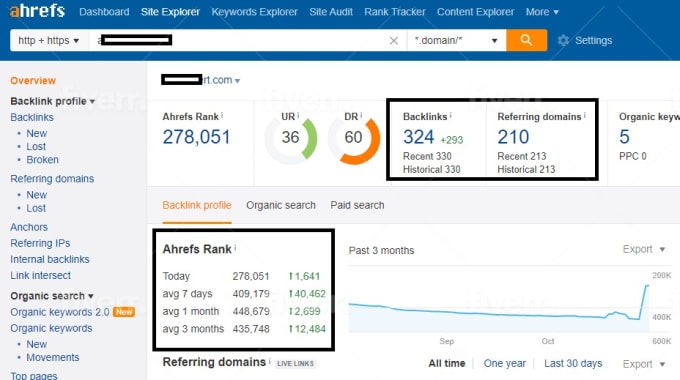This screenshot has width=680, height=380.
Task: Open New under Organic keywords
Action: click(x=36, y=344)
